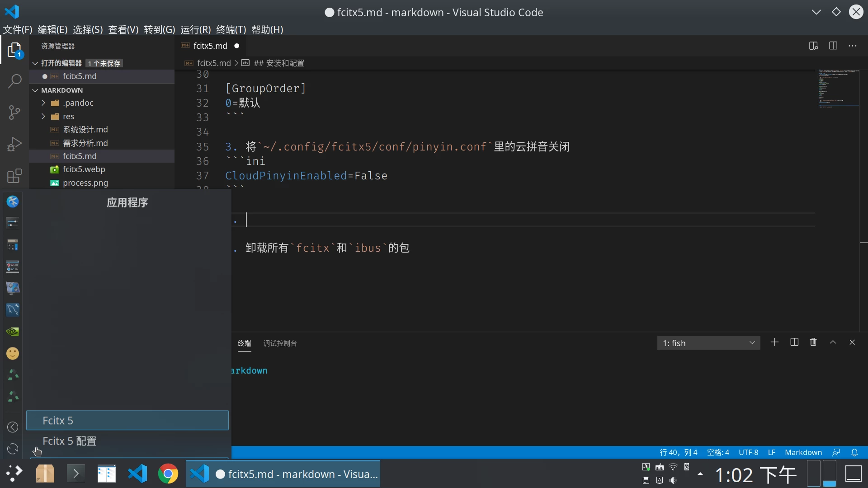Select the blue globe bird icon in launcher
This screenshot has width=868, height=488.
click(x=13, y=202)
